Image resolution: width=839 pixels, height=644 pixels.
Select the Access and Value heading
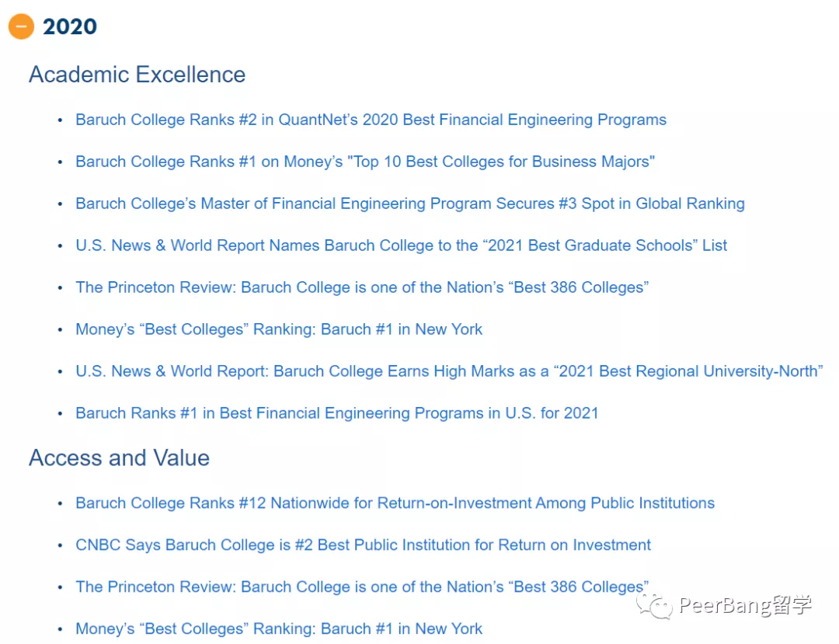(x=119, y=458)
